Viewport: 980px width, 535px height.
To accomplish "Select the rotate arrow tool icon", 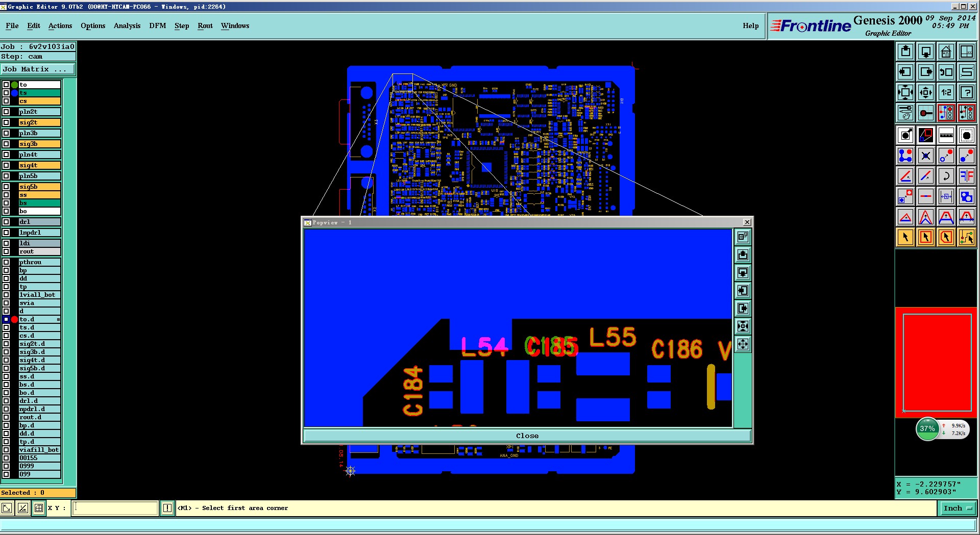I will point(946,176).
